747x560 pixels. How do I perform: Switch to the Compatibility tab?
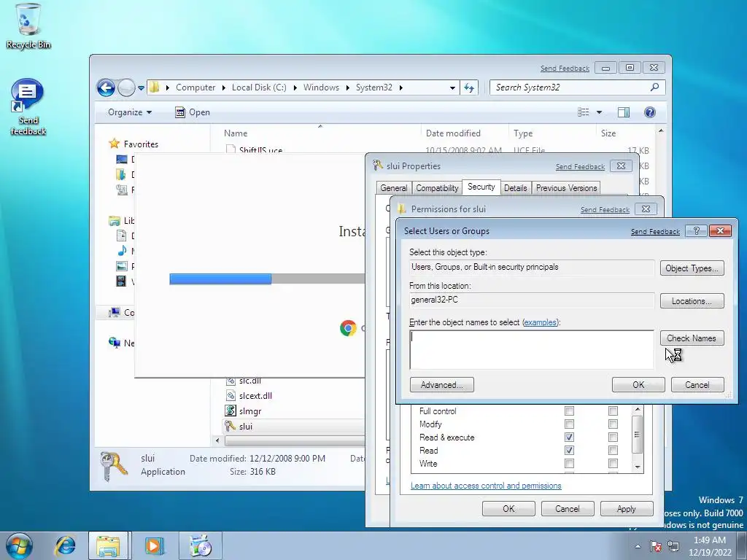437,188
